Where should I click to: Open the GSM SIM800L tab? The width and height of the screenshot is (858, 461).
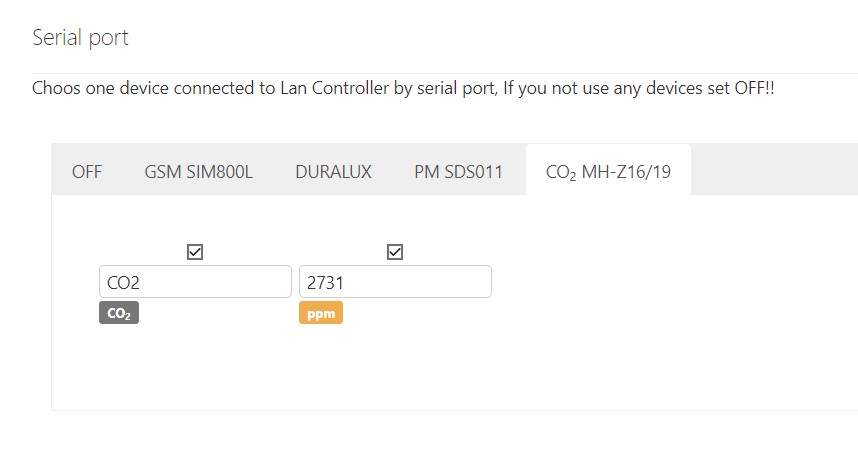pos(198,171)
